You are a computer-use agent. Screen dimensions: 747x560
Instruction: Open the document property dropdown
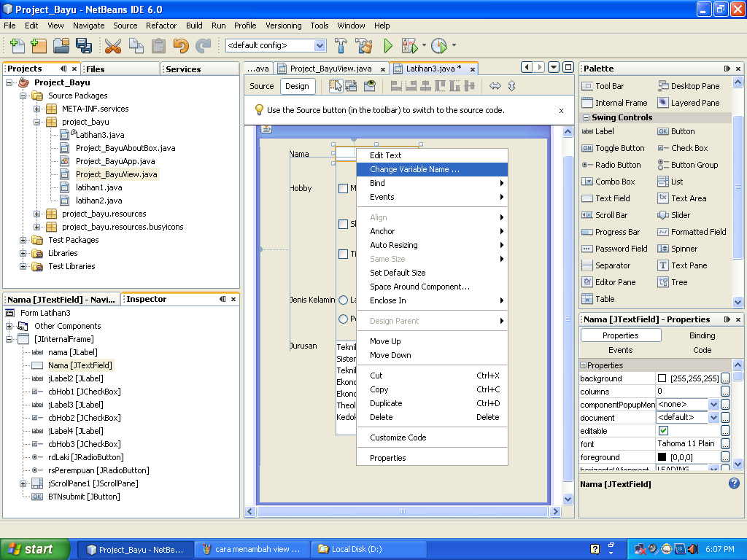click(x=713, y=418)
